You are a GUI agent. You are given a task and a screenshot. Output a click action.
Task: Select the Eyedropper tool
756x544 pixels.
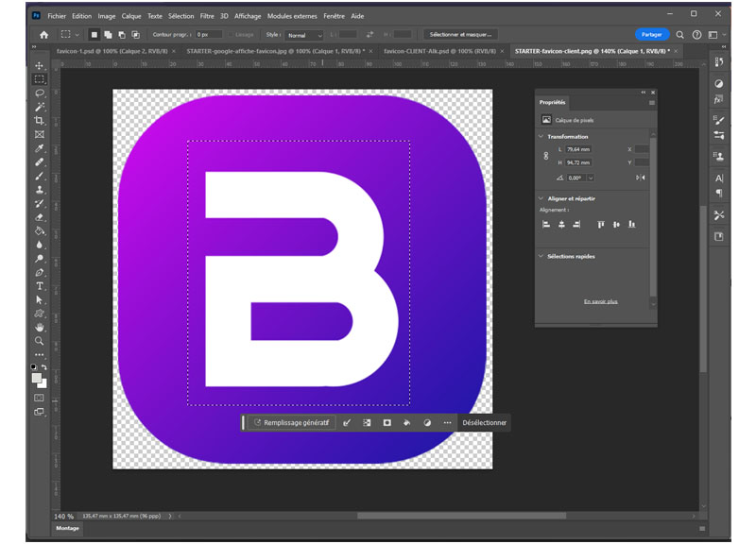(40, 148)
